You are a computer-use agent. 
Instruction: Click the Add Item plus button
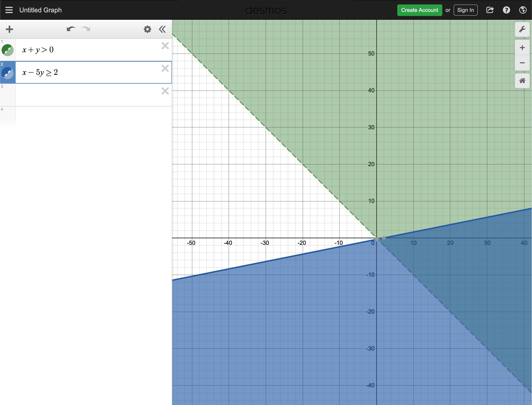[9, 29]
